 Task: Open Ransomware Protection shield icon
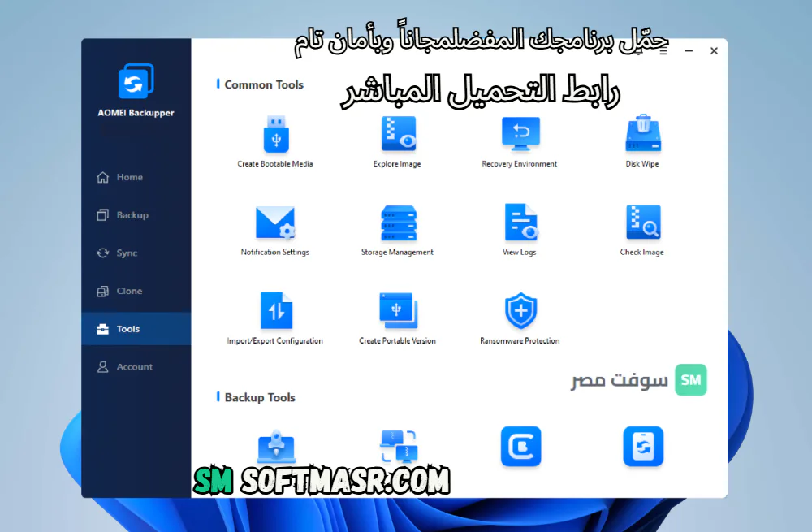pyautogui.click(x=520, y=311)
